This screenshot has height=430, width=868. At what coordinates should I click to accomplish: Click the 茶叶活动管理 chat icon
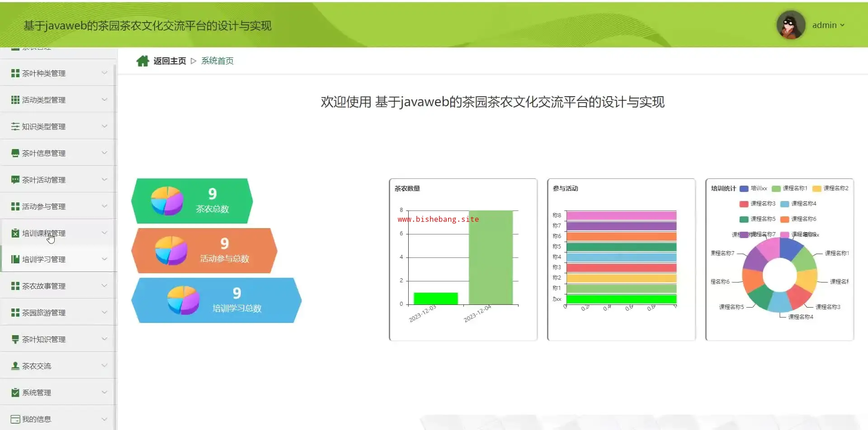(15, 180)
